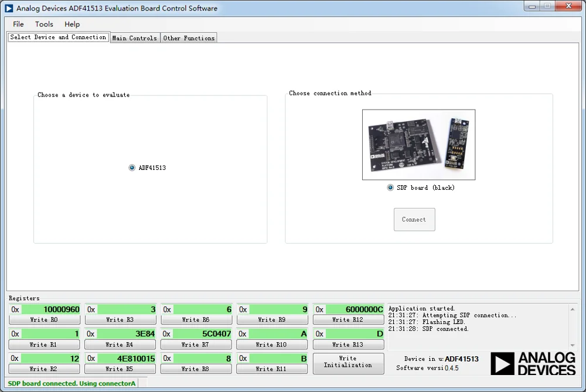Viewport: 586px width, 392px height.
Task: Click the Write Initialization button
Action: pyautogui.click(x=348, y=363)
